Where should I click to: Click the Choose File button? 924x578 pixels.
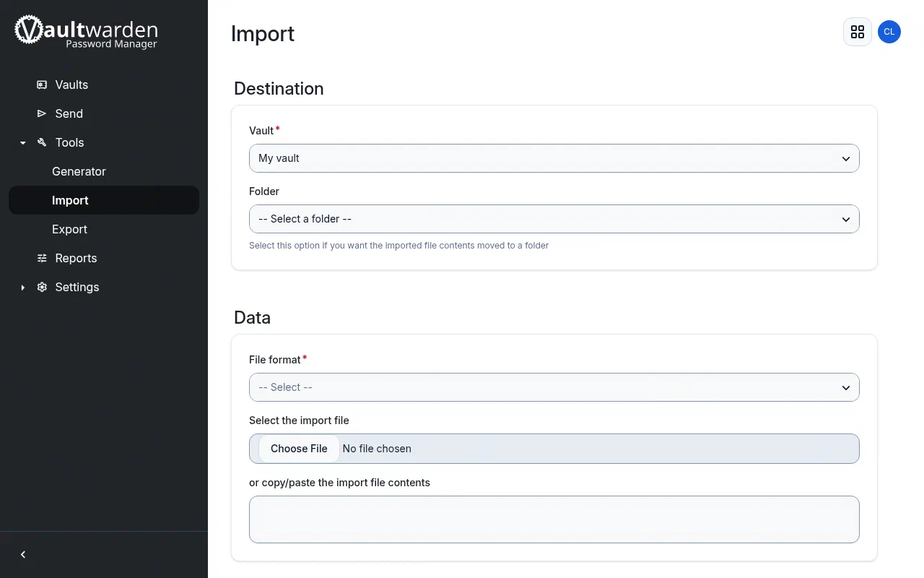tap(299, 449)
